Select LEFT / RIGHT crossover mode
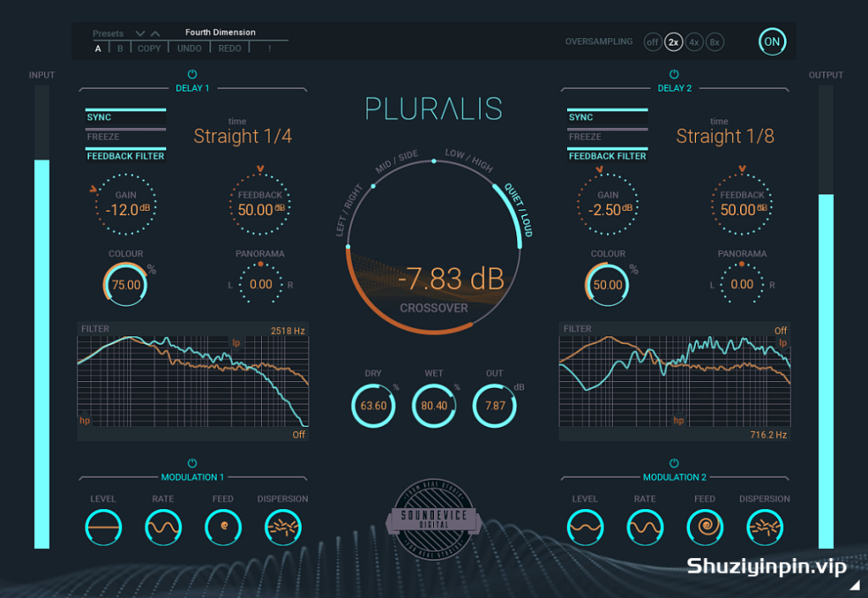 click(348, 210)
